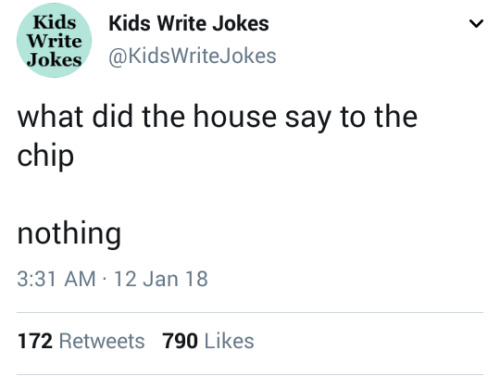500x376 pixels.
Task: Open the Likes label list
Action: (x=229, y=341)
